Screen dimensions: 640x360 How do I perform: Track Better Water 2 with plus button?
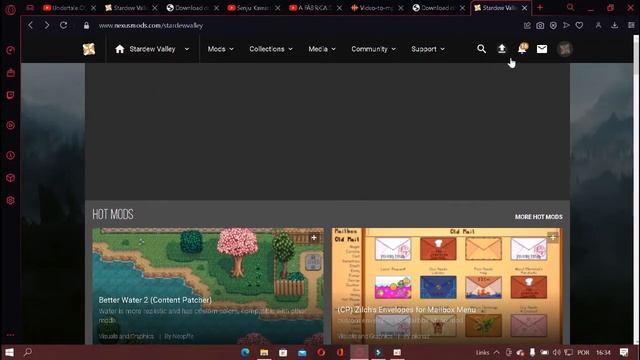pos(314,238)
